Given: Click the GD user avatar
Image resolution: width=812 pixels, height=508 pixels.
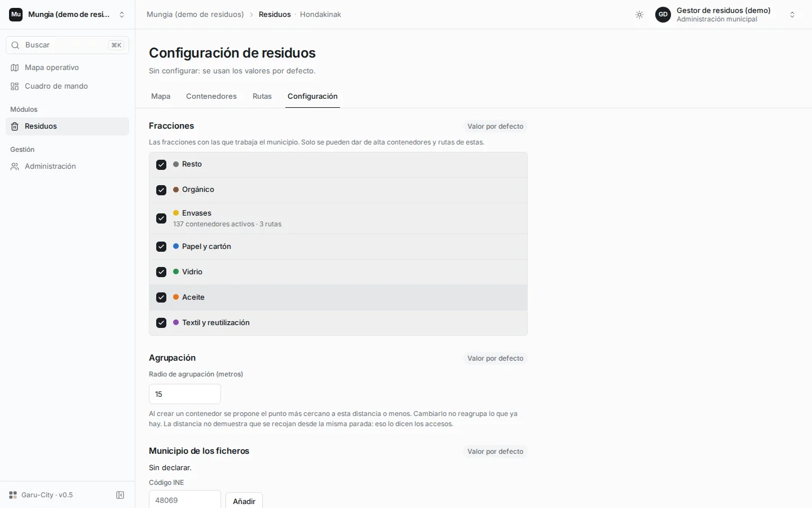Looking at the screenshot, I should tap(663, 15).
